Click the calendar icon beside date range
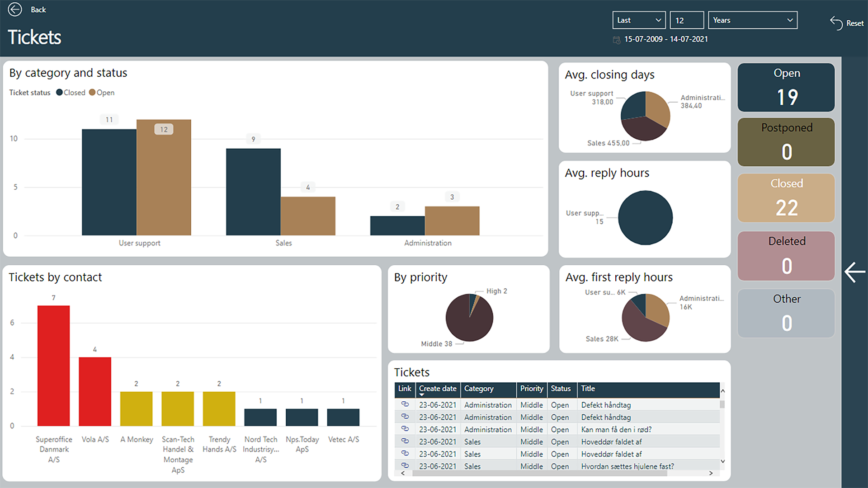Viewport: 868px width, 488px height. [x=616, y=40]
